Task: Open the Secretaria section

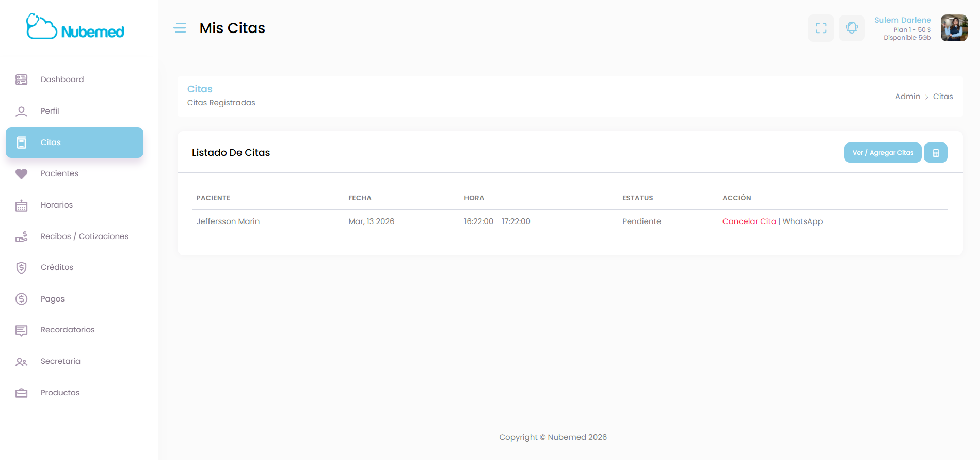Action: [60, 361]
